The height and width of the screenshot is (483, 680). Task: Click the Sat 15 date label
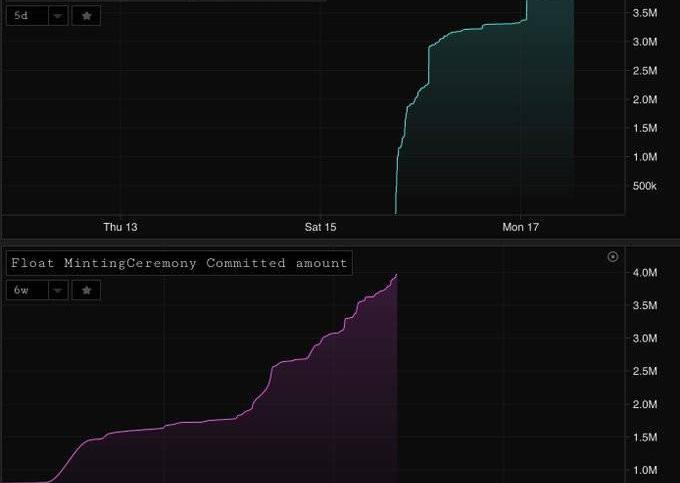pyautogui.click(x=320, y=228)
